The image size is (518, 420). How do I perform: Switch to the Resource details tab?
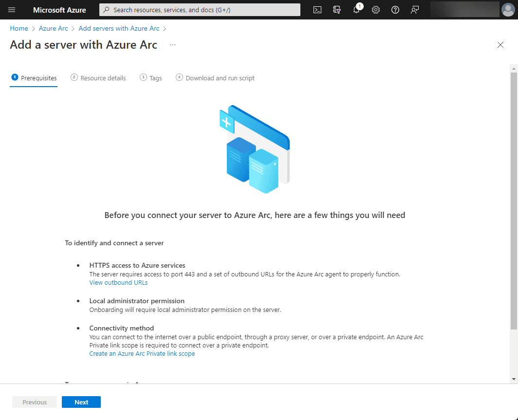coord(98,78)
